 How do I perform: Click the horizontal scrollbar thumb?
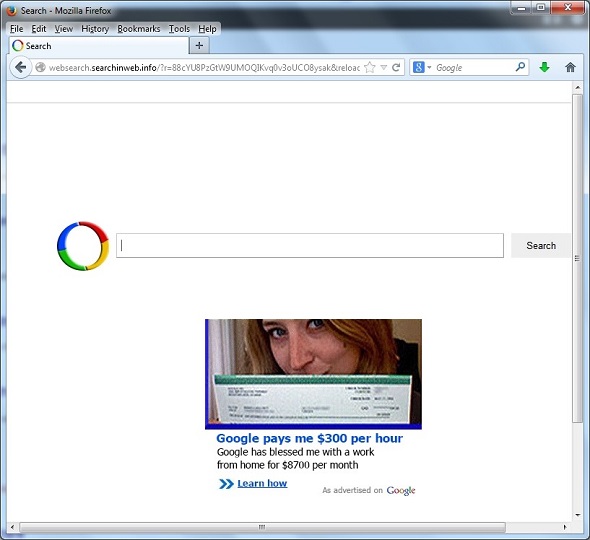point(262,527)
